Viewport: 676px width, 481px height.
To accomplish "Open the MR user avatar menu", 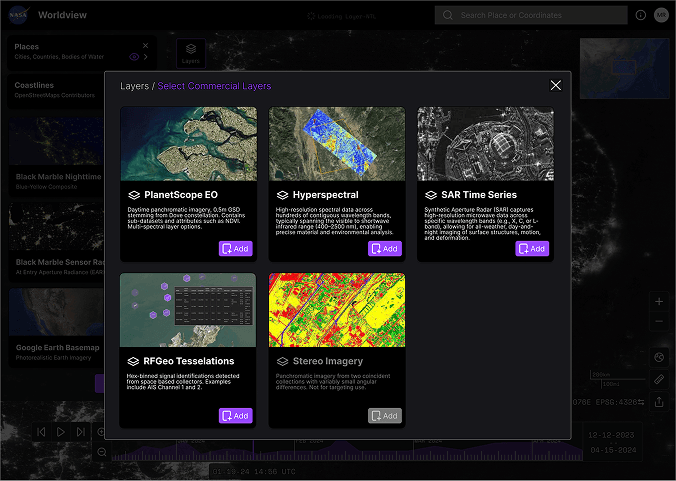I will 661,15.
